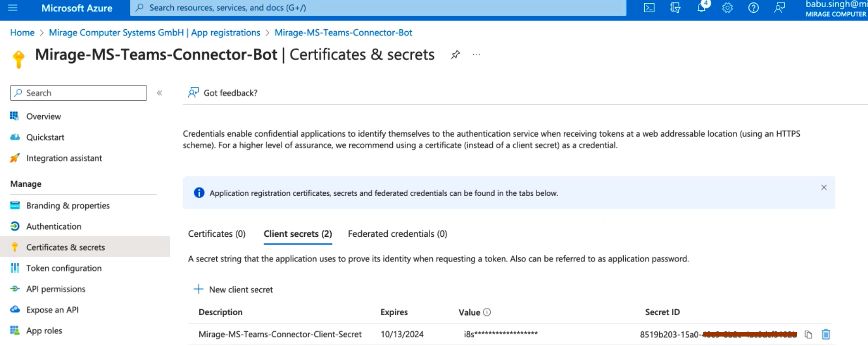Pin this blade using the pin icon
868x346 pixels.
tap(455, 55)
